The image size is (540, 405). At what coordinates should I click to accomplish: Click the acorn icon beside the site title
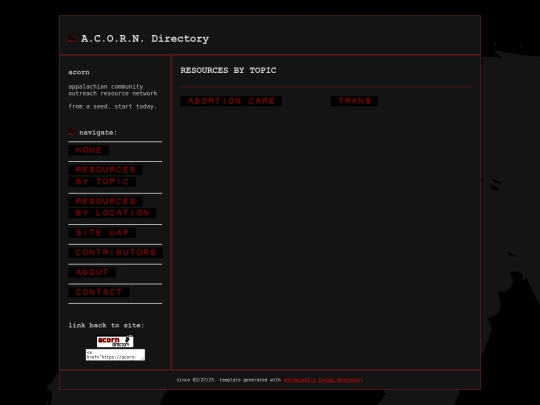click(72, 39)
